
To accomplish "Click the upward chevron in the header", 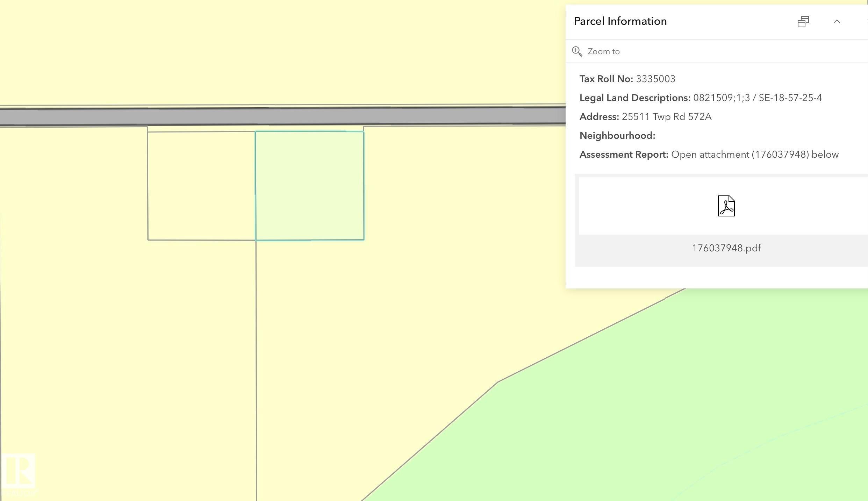I will (837, 21).
